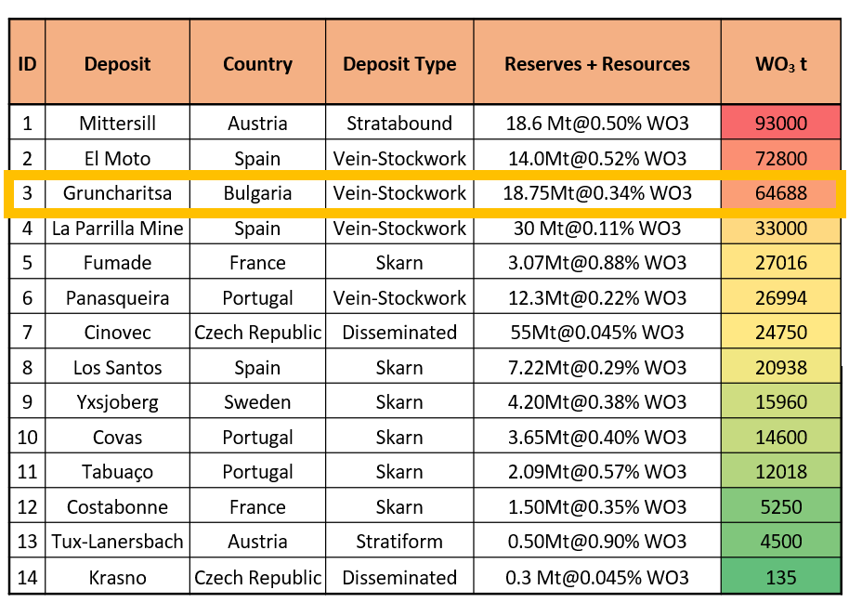Screen dimensions: 849x616
Task: Select the 55Mt@0.045% WO3 cell
Action: click(x=597, y=333)
